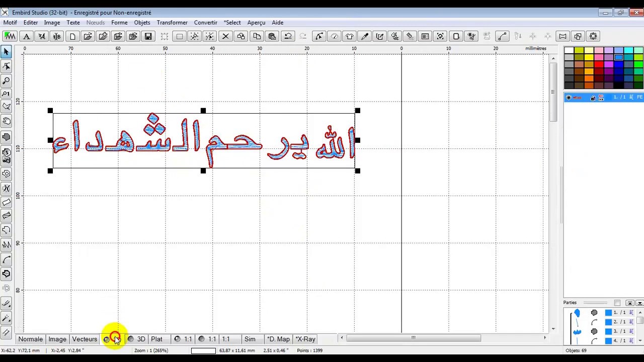The image size is (644, 362).
Task: Click the open folder icon in toolbar
Action: click(x=88, y=36)
